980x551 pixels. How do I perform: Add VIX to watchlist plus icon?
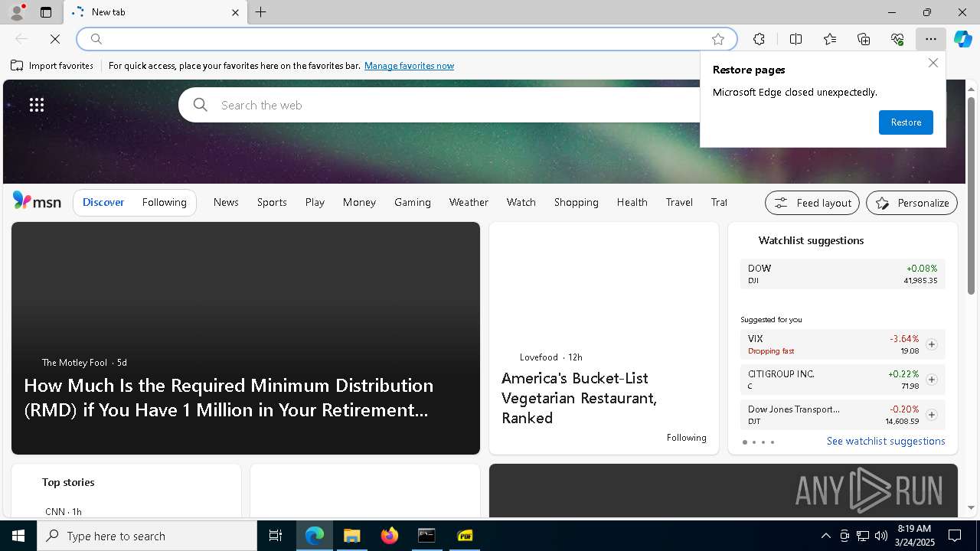click(x=931, y=344)
